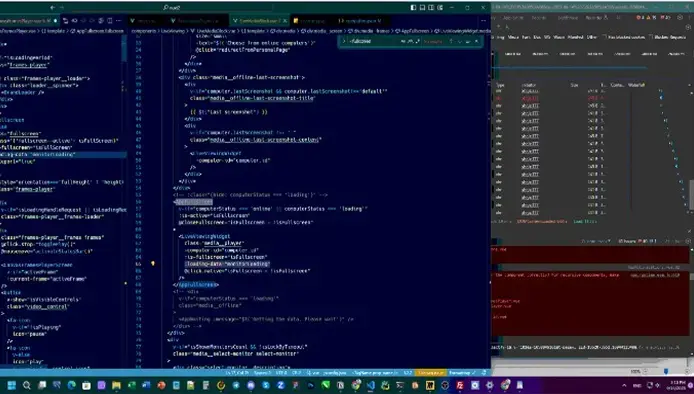
Task: Click the class="media__player" code line
Action: click(214, 243)
